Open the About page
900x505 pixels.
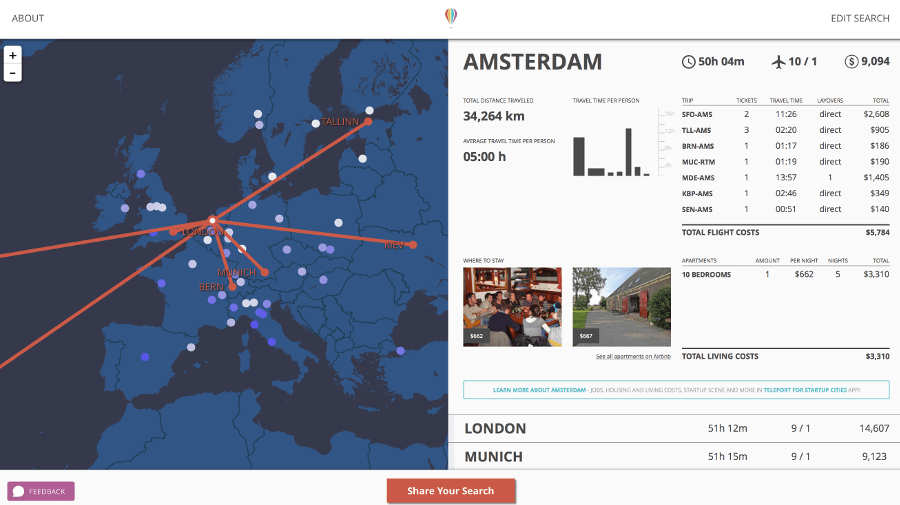pyautogui.click(x=28, y=18)
